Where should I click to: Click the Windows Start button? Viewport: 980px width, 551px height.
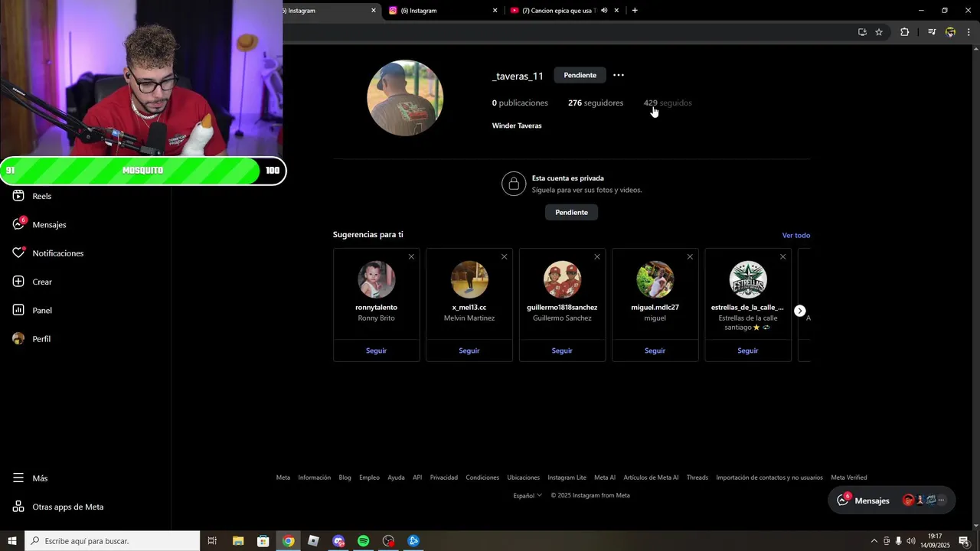click(x=12, y=541)
